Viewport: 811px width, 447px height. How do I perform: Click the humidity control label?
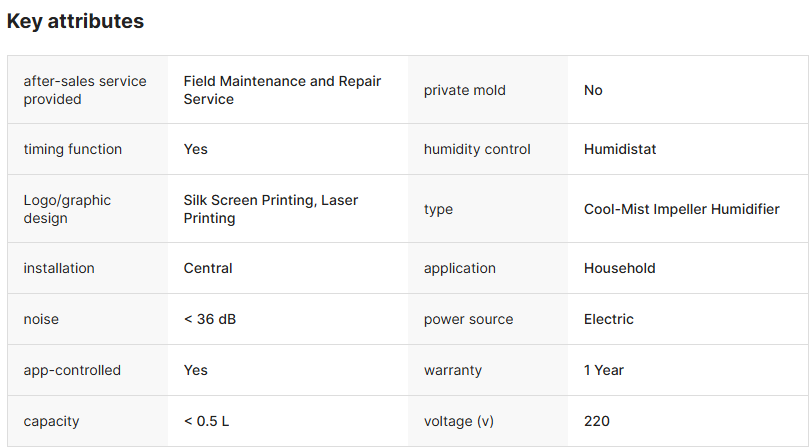477,149
